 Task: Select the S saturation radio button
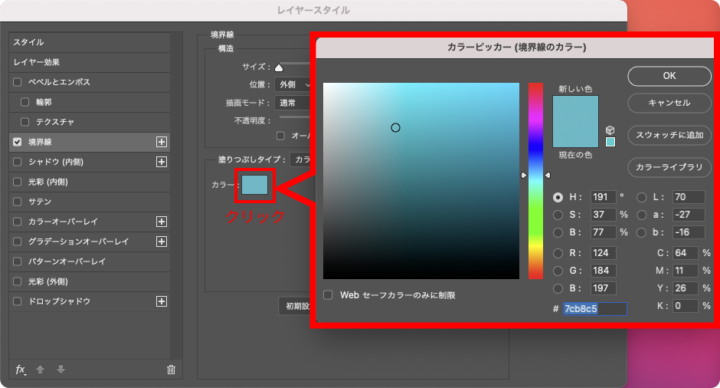coord(558,215)
